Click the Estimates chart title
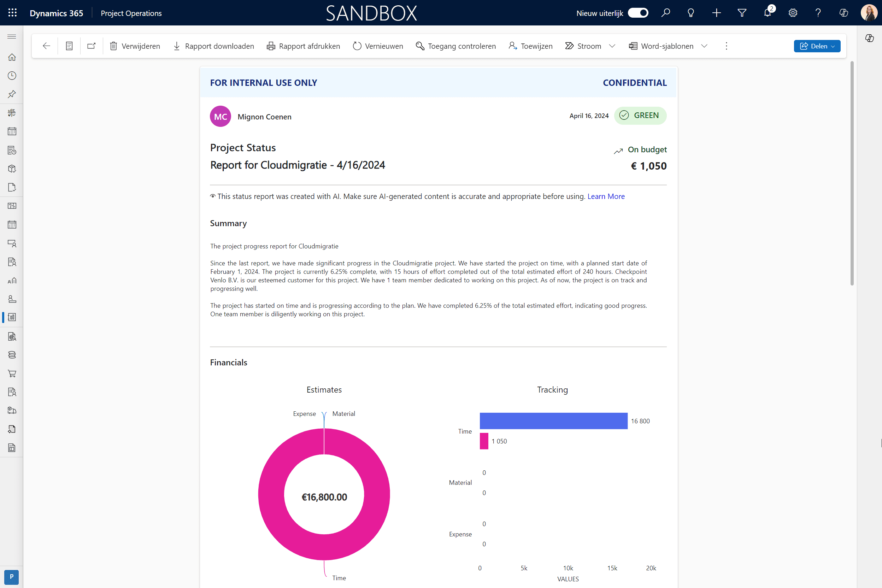The width and height of the screenshot is (882, 588). point(324,390)
